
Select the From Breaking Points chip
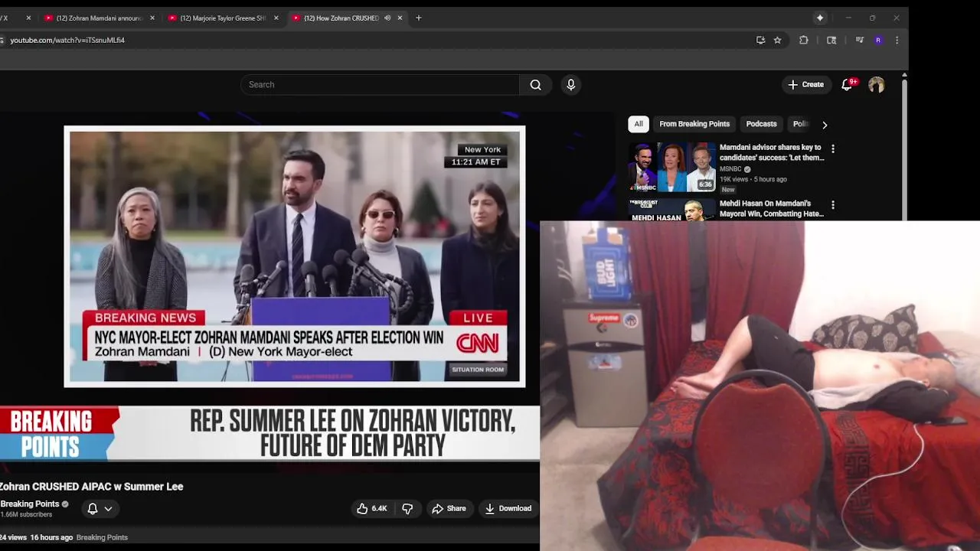coord(694,124)
